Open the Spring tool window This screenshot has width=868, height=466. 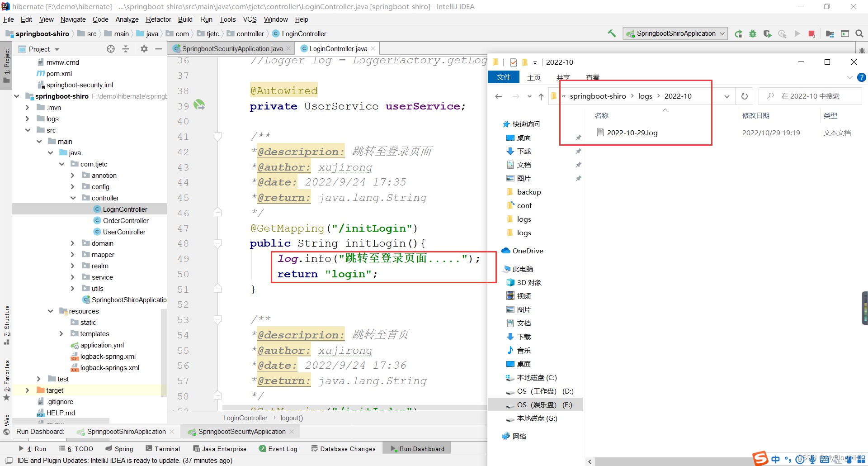coord(119,449)
